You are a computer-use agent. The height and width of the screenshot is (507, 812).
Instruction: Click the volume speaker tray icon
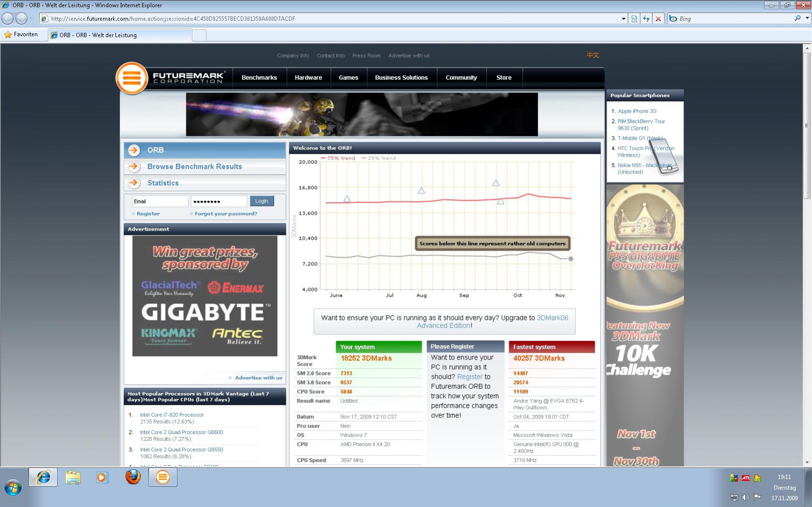pos(746,497)
